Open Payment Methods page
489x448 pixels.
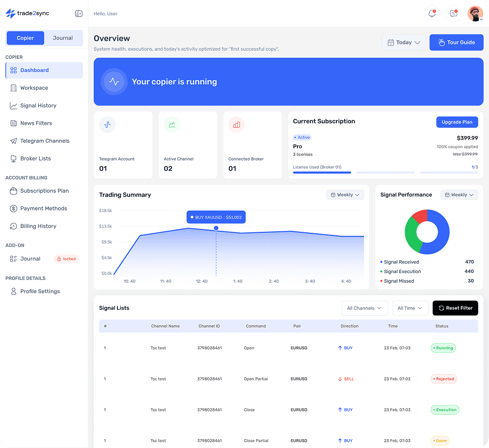tap(44, 208)
